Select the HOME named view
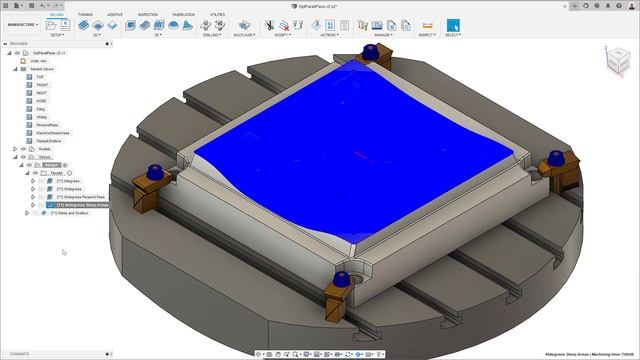 point(42,101)
